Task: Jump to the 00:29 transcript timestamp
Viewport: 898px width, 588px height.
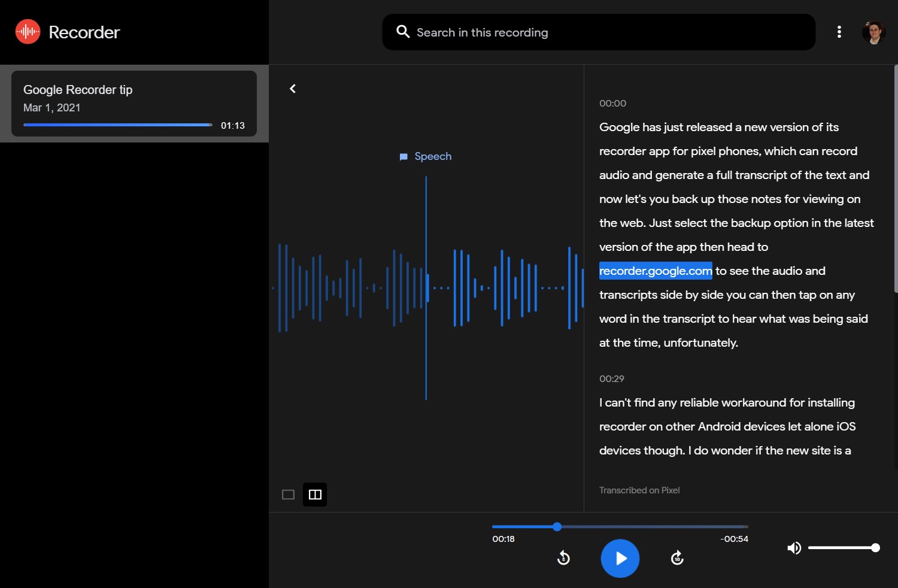Action: (611, 379)
